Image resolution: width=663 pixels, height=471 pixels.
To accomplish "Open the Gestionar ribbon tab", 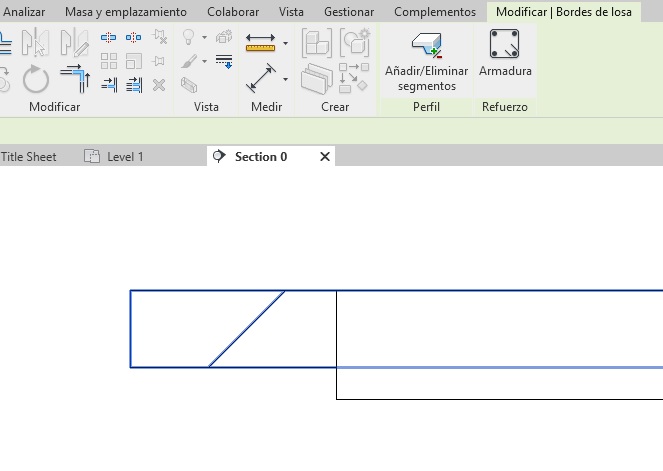I will coord(349,12).
